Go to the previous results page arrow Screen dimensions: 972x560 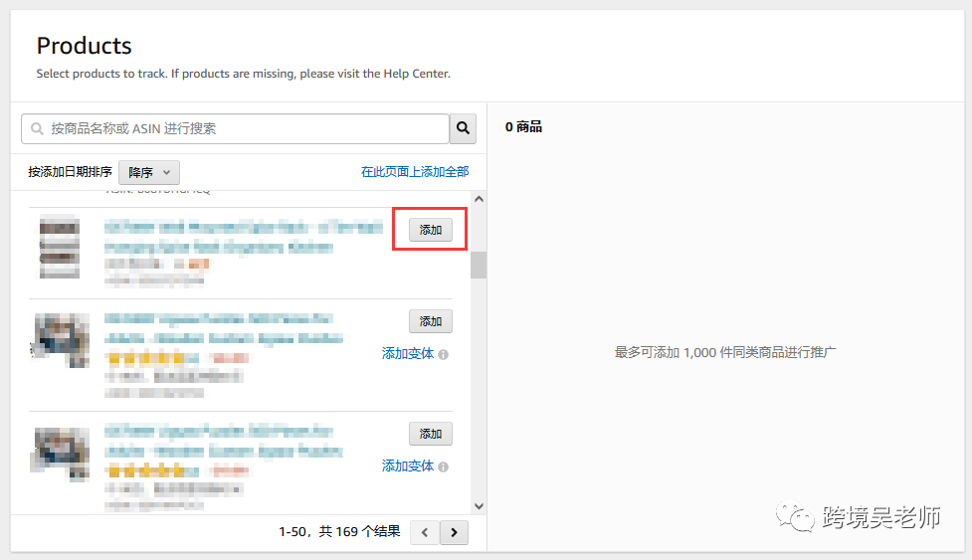(x=425, y=532)
